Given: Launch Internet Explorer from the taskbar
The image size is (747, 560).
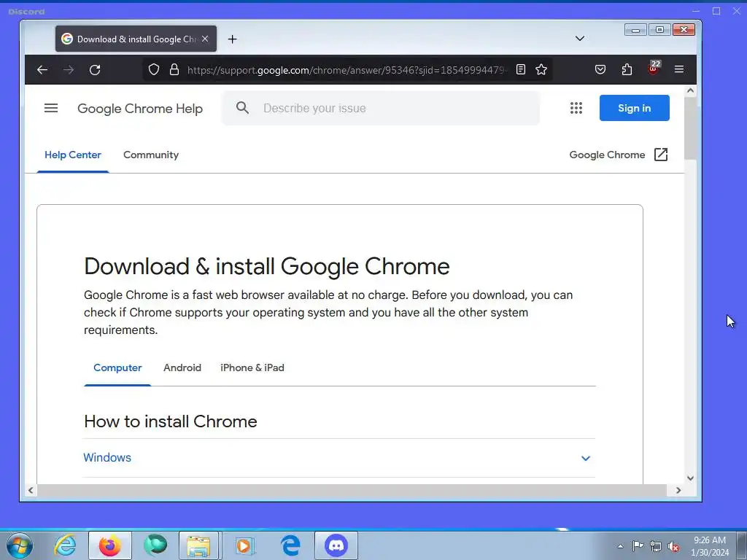Looking at the screenshot, I should click(x=65, y=545).
